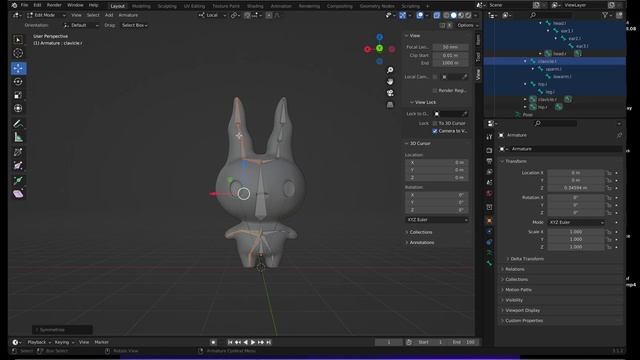Switch to the Geometry Nodes workspace tab

point(377,6)
